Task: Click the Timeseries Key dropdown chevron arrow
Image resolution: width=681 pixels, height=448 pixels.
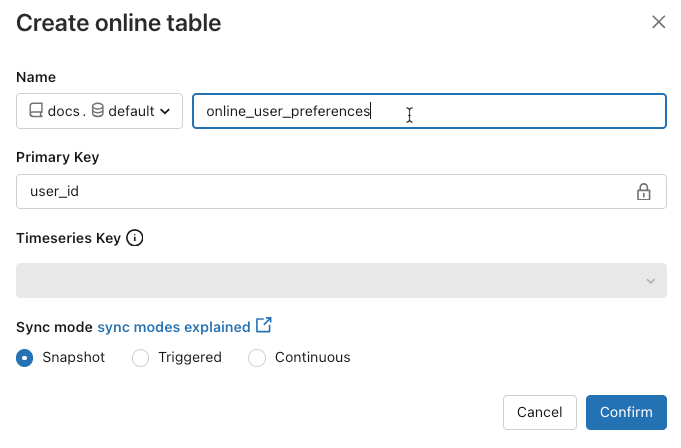Action: pos(651,281)
